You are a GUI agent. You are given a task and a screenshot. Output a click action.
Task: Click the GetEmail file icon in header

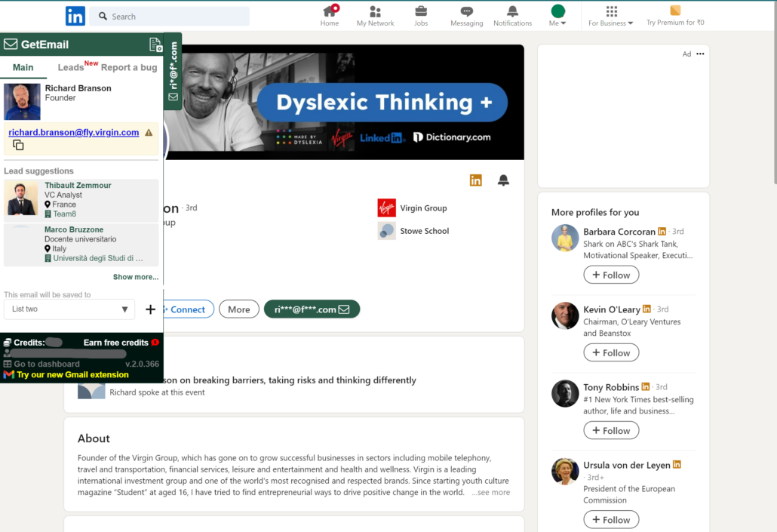(155, 45)
